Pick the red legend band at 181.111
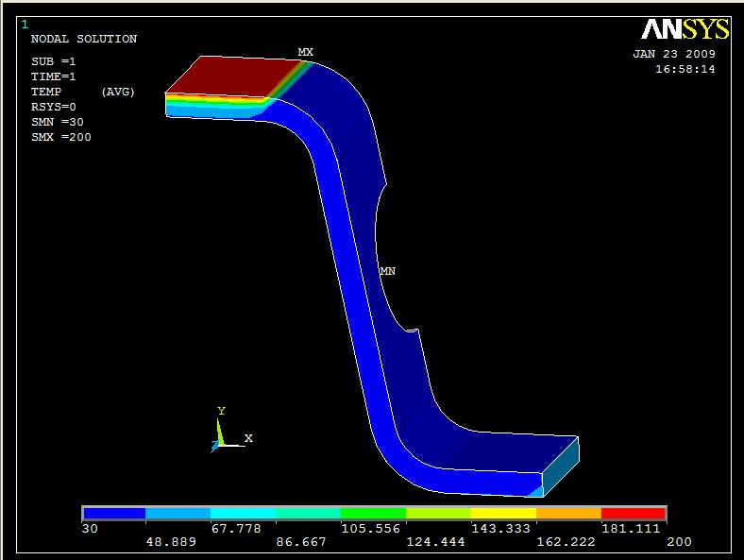The image size is (744, 560). pos(634,513)
